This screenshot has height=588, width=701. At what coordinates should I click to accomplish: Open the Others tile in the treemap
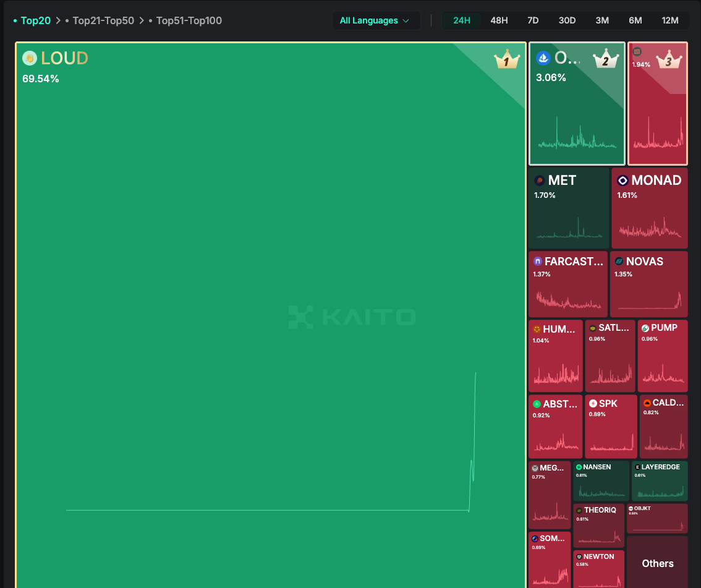(x=657, y=563)
